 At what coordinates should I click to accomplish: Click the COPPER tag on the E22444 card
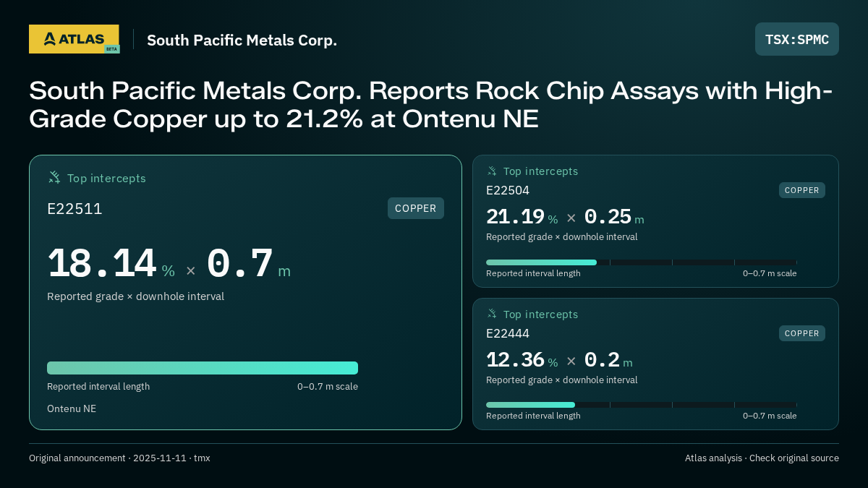(802, 333)
